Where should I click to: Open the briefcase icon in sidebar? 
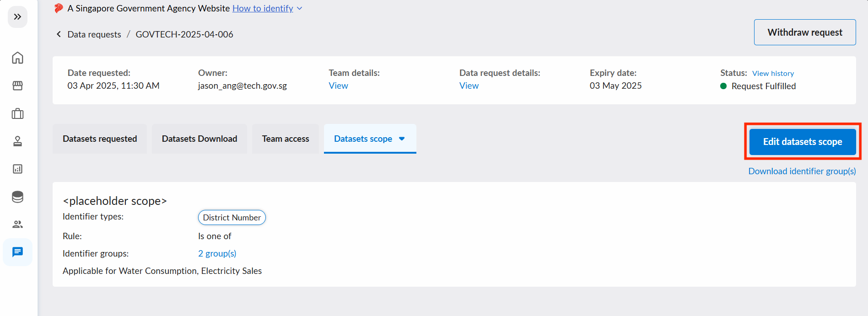pos(17,113)
